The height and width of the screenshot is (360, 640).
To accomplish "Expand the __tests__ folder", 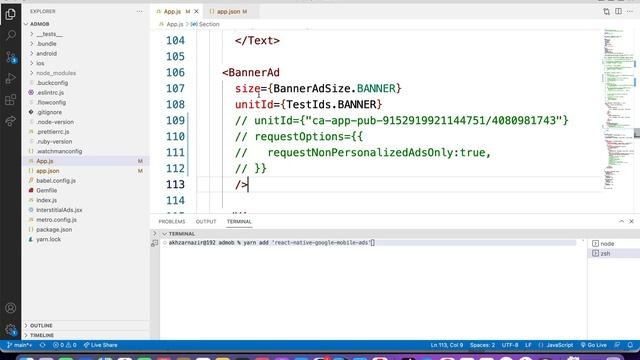I will click(x=49, y=34).
